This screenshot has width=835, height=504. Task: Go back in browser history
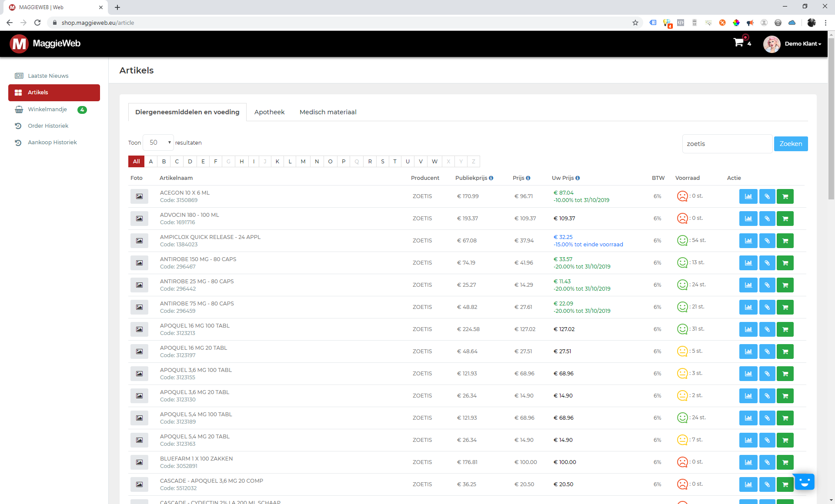[x=10, y=23]
